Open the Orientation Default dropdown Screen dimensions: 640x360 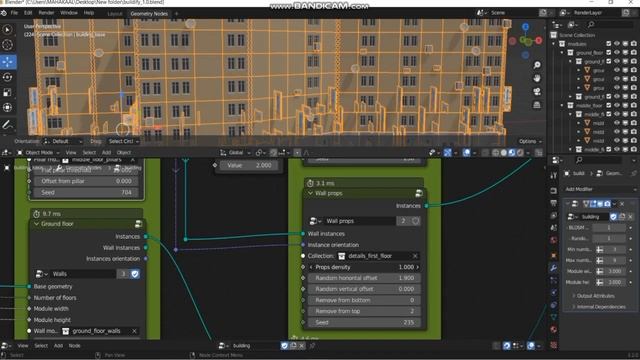(63, 141)
